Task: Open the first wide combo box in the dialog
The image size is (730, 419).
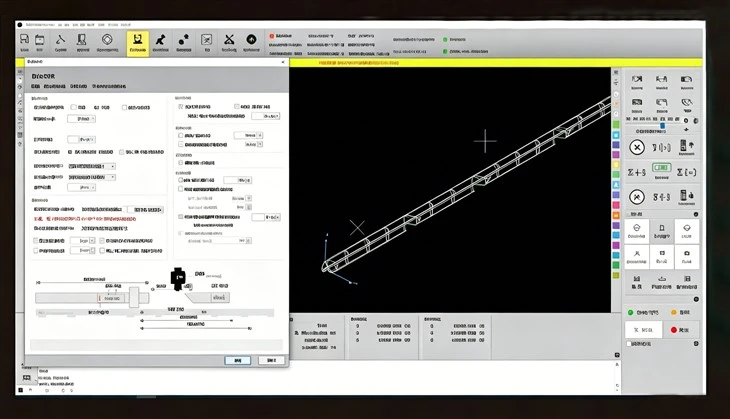Action: 92,166
